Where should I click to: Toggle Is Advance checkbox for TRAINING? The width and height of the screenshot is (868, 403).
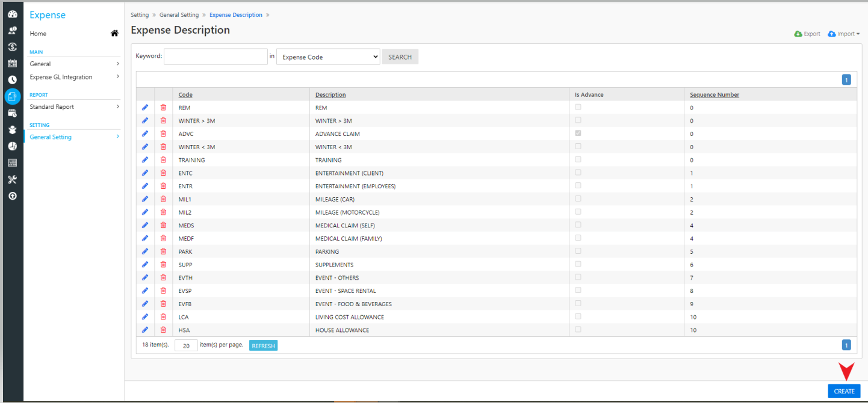tap(578, 159)
